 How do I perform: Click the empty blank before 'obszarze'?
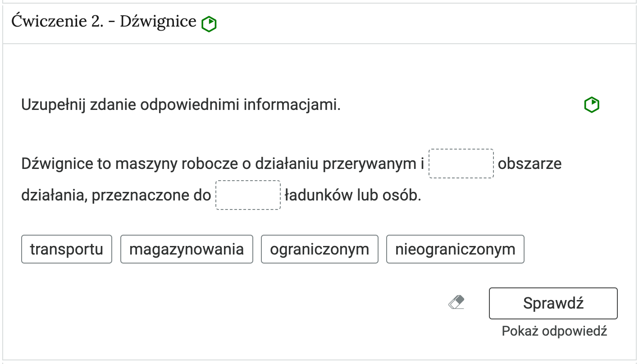coord(461,164)
